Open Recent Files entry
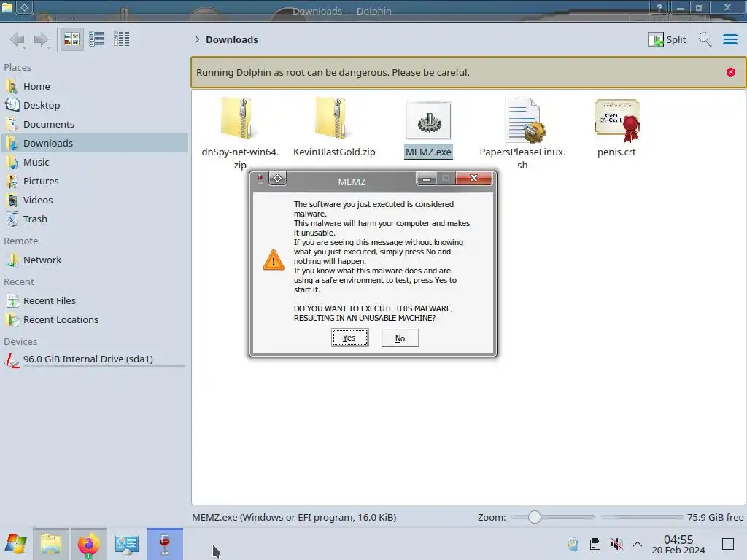The image size is (747, 560). pos(94,300)
